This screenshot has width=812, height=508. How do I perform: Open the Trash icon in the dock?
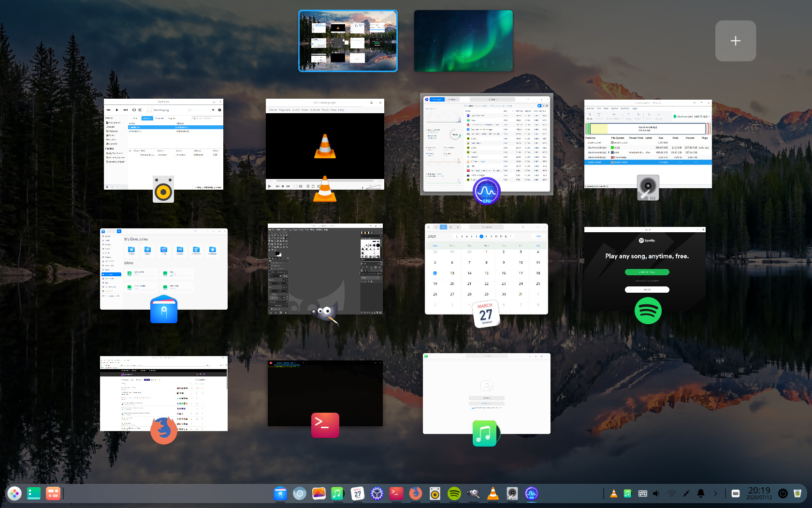797,493
